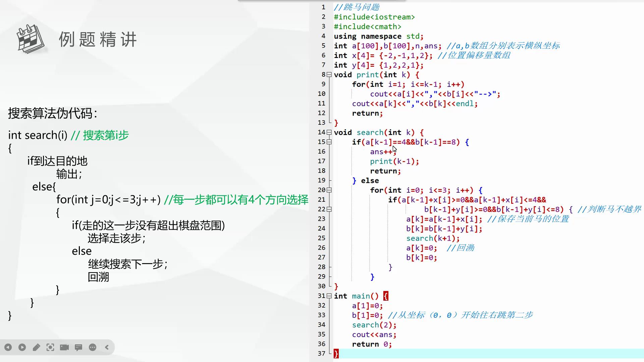This screenshot has height=362, width=644.
Task: Click the pseudocode line if到达目的地
Action: coord(57,161)
